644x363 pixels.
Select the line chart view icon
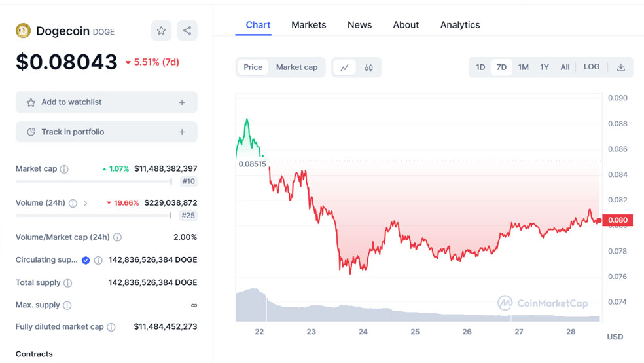click(344, 67)
